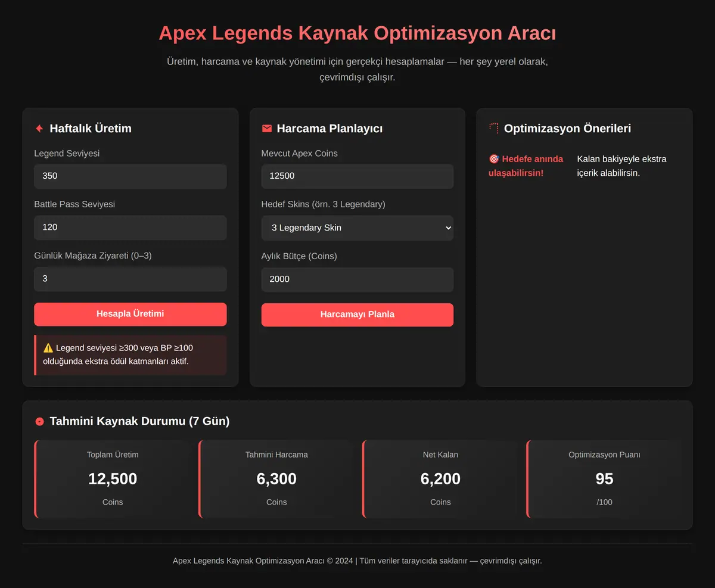Click the /100 label under score
715x588 pixels.
coord(604,502)
